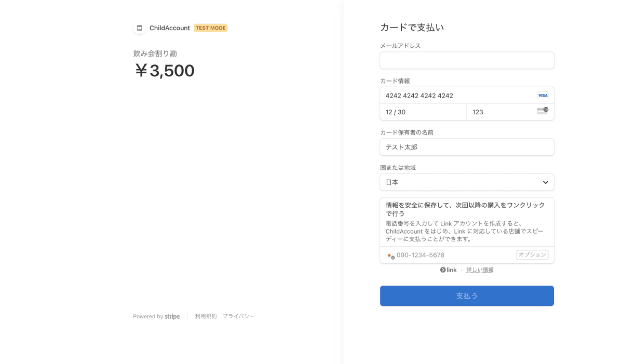
Task: Click the Link logo under phone field
Action: [x=449, y=270]
